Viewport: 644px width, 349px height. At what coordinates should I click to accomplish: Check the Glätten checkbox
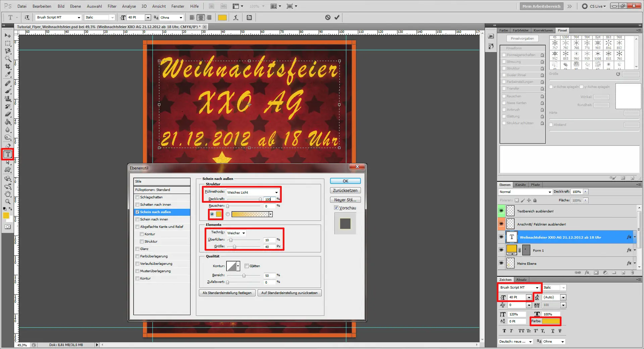247,266
